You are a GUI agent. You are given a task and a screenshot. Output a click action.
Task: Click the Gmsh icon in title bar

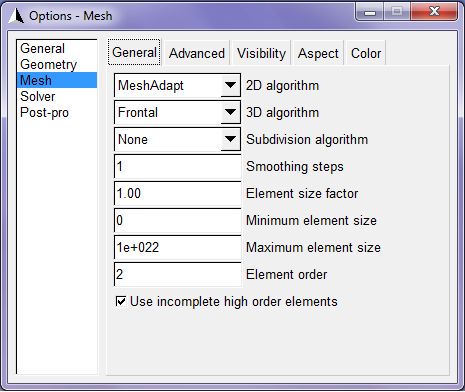[x=16, y=16]
